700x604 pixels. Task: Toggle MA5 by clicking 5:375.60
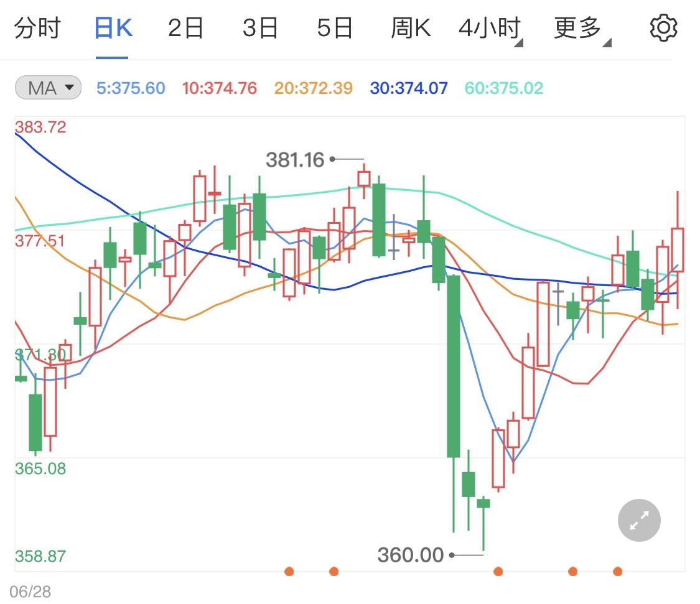pos(130,88)
